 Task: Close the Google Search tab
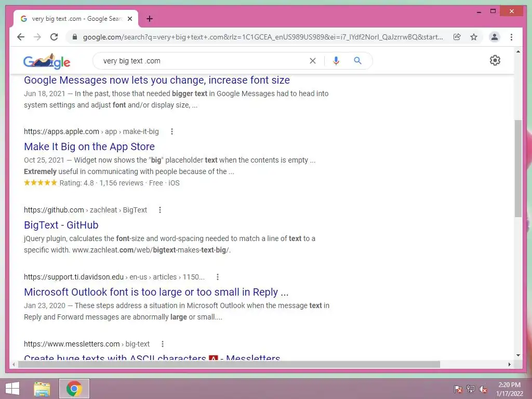[129, 19]
